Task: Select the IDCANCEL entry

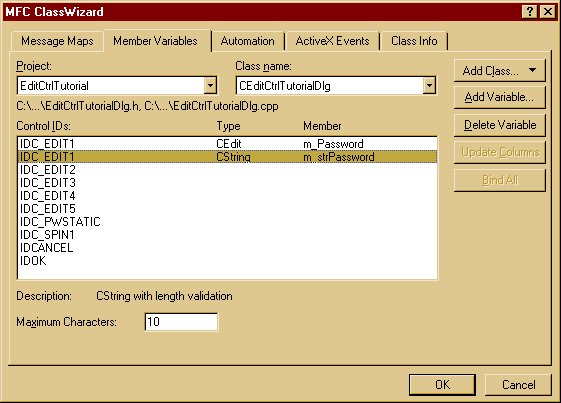Action: coord(227,248)
